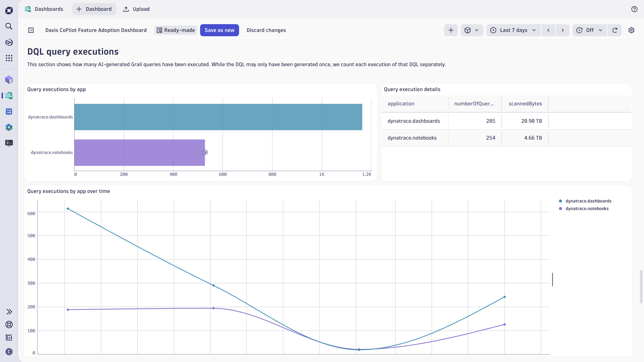
Task: Click the Dynatrace logo at the top left
Action: pyautogui.click(x=9, y=10)
